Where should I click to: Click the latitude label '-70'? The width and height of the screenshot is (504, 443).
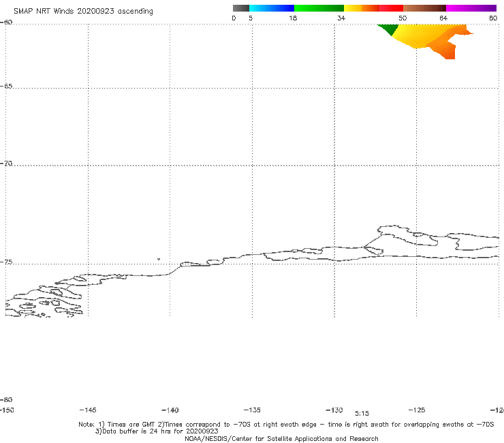click(6, 164)
